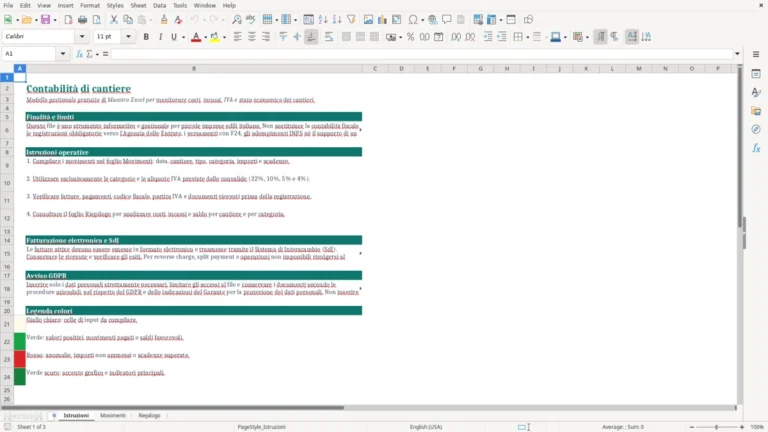The height and width of the screenshot is (432, 768).
Task: Sort descending Z to A
Action: (337, 20)
